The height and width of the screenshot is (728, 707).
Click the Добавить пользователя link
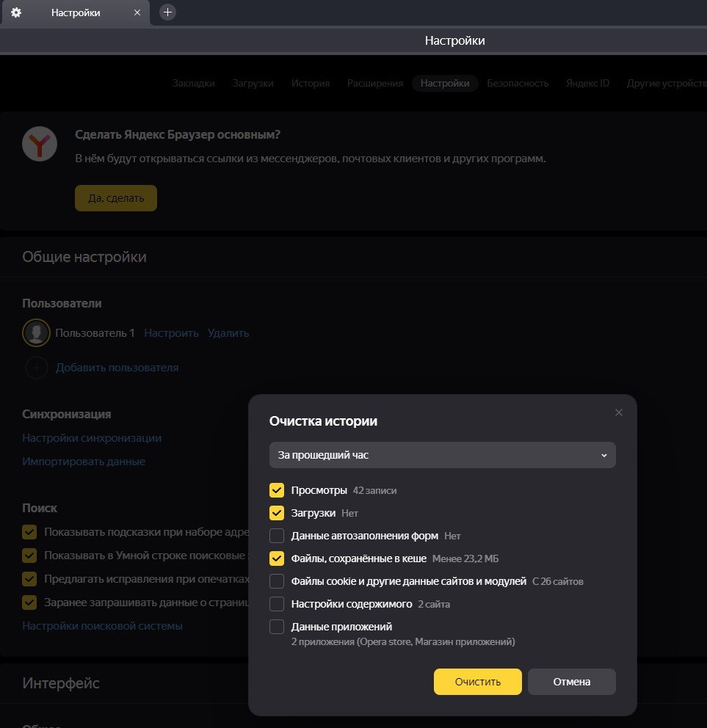117,368
